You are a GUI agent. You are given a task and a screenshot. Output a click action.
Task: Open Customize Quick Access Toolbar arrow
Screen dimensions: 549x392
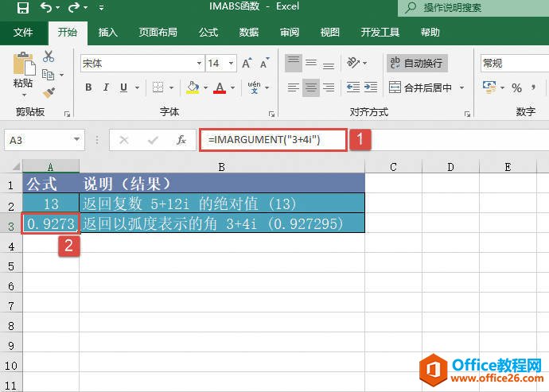[x=101, y=8]
